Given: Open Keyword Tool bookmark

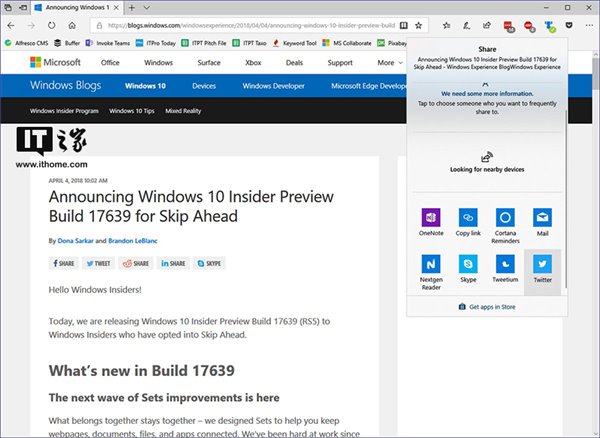Looking at the screenshot, I should coord(294,43).
